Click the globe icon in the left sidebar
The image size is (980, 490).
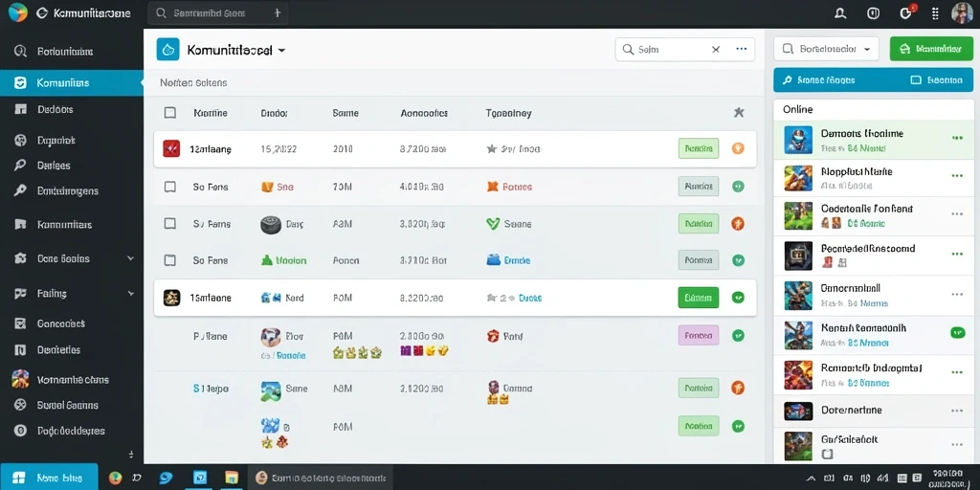point(21,140)
